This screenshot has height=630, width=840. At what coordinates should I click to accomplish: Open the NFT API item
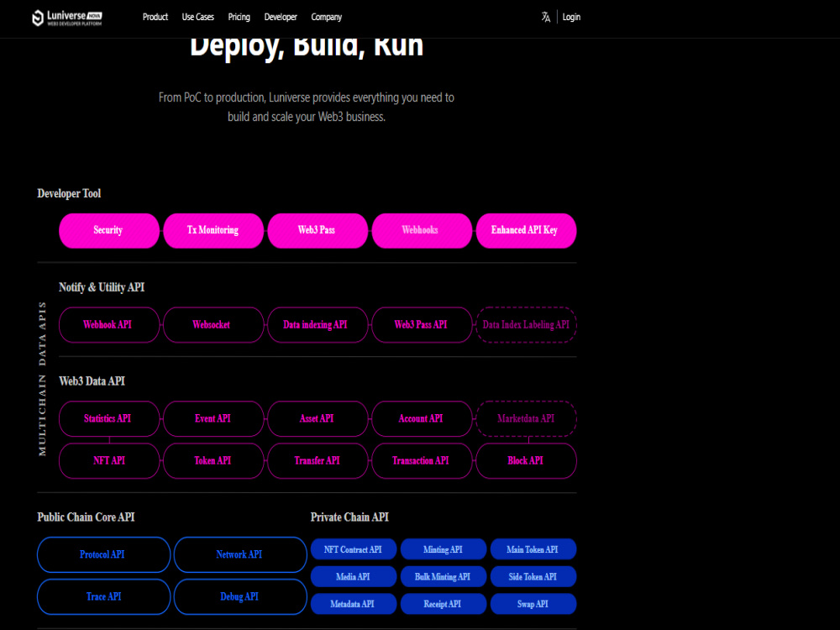108,460
